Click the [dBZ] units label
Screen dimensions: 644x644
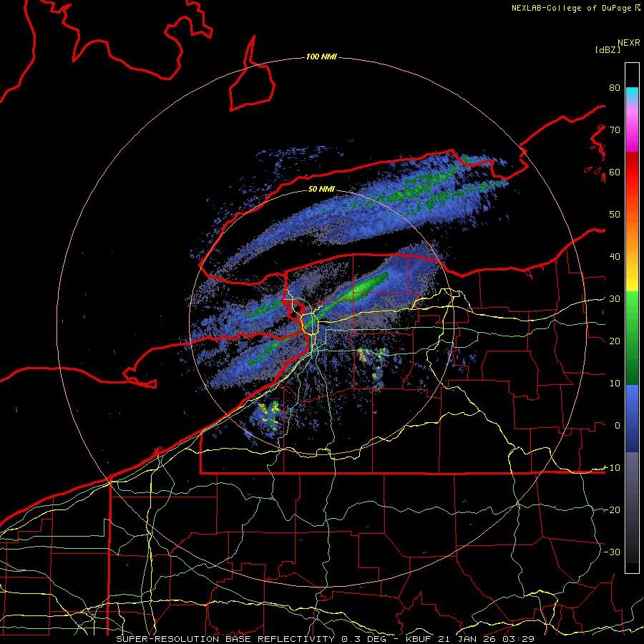[608, 49]
